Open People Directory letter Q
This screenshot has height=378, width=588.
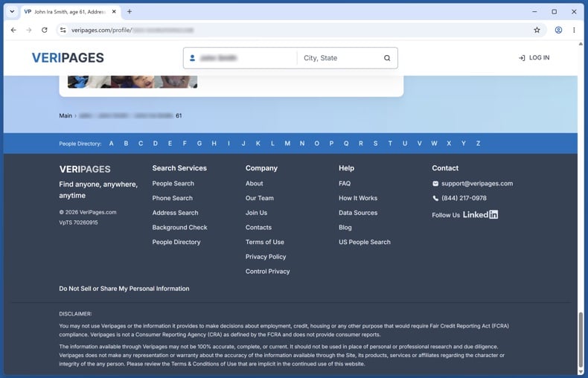click(346, 144)
